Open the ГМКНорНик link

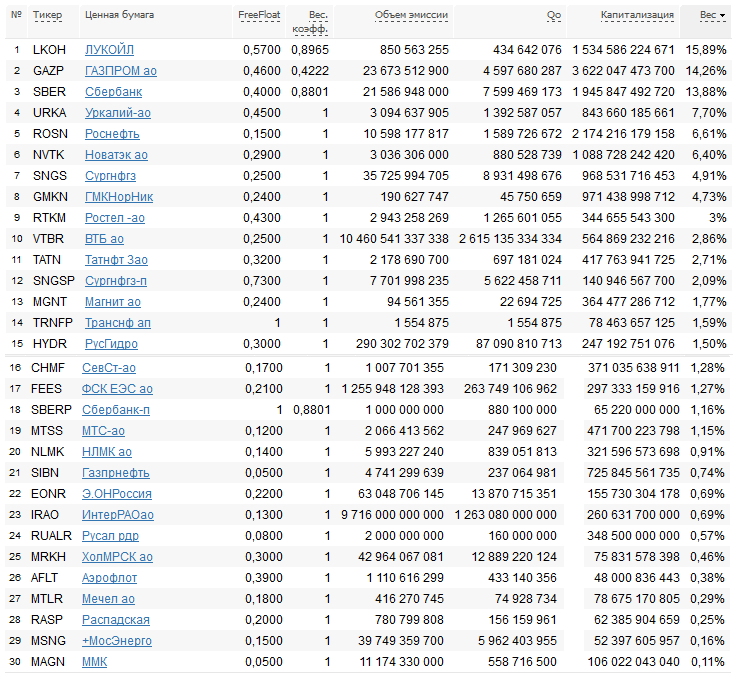[119, 197]
